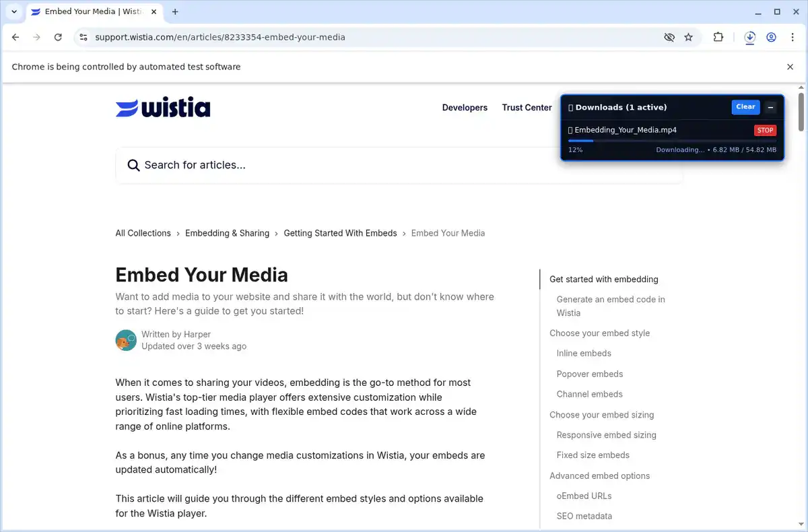This screenshot has height=532, width=808.
Task: Click the Embed Your Media breadcrumb text
Action: [x=448, y=233]
